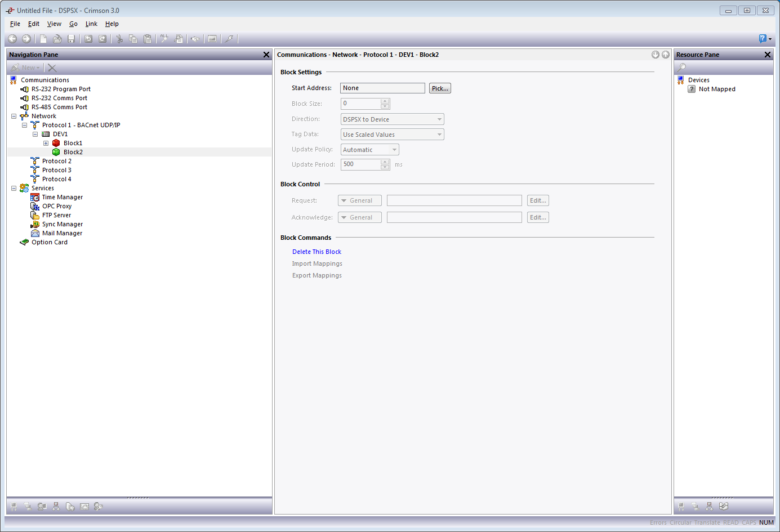Click the display monitor toolbar icon
This screenshot has width=780, height=532.
tap(212, 39)
